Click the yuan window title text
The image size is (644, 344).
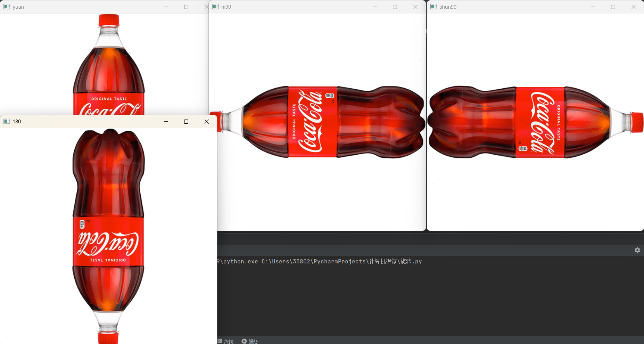(x=18, y=7)
